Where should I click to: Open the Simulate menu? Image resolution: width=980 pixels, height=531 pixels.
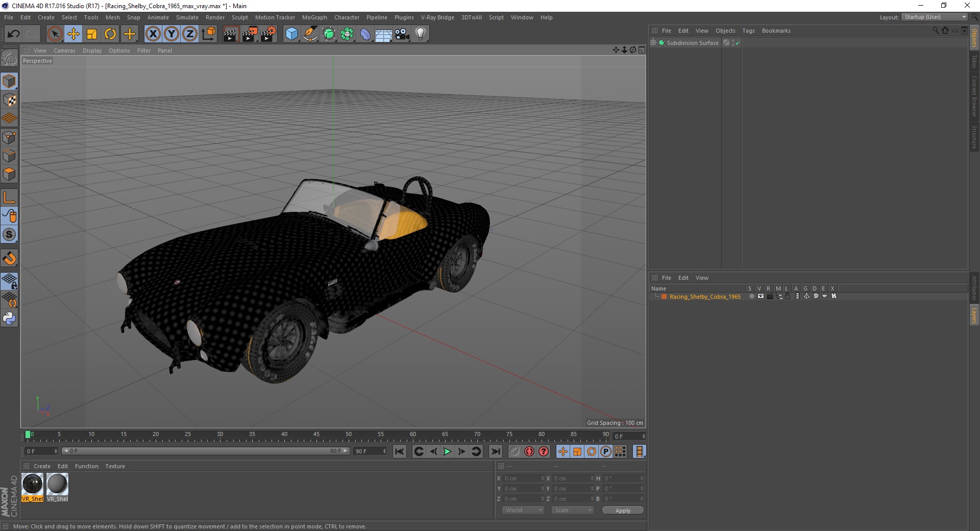click(187, 17)
